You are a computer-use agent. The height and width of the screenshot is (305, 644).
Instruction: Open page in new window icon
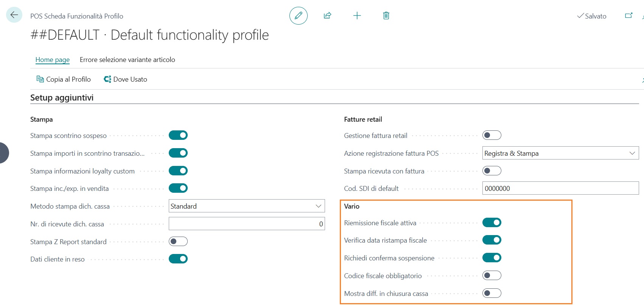click(628, 15)
